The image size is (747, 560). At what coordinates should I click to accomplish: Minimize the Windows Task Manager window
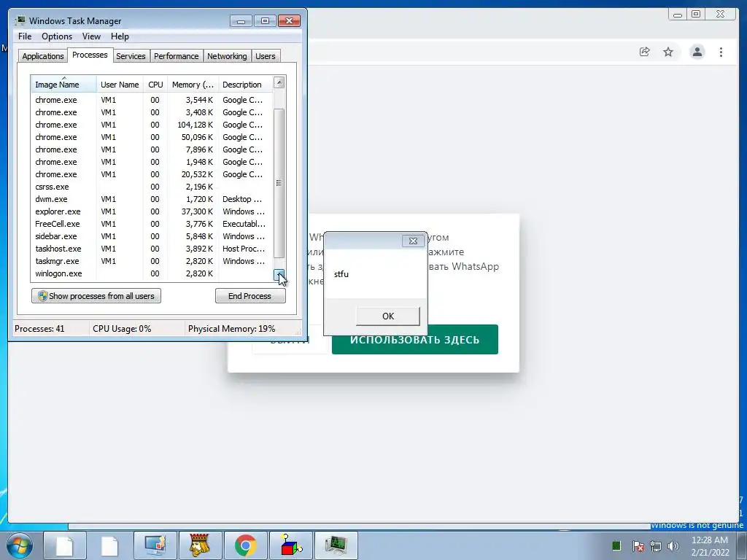pos(241,21)
